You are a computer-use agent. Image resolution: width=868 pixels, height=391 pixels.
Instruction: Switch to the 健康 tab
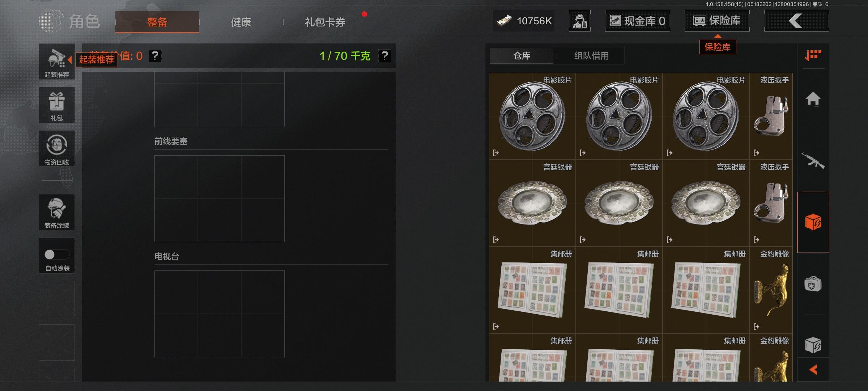pos(241,22)
